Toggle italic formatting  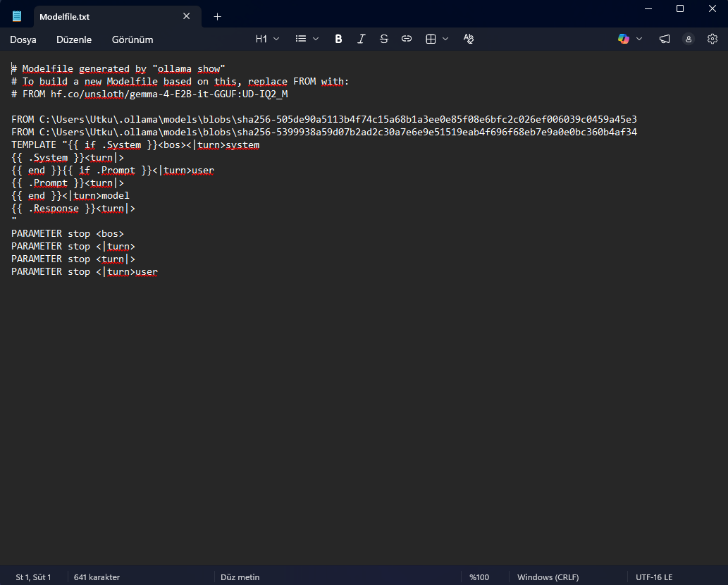[362, 39]
